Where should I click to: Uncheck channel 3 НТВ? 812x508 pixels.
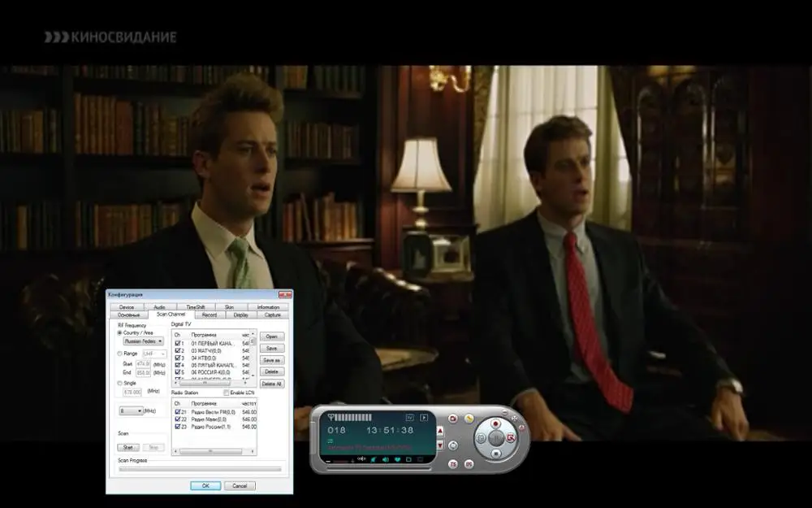pyautogui.click(x=178, y=358)
